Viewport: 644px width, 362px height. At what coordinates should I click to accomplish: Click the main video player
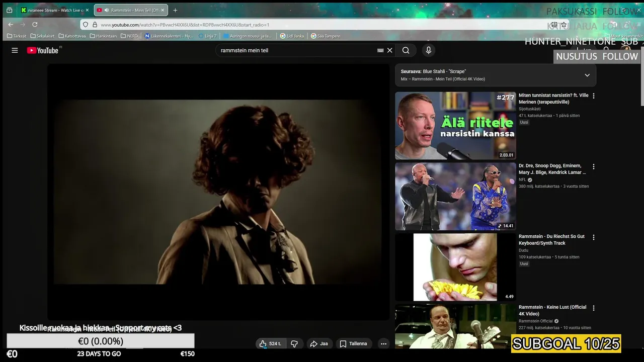click(x=218, y=192)
